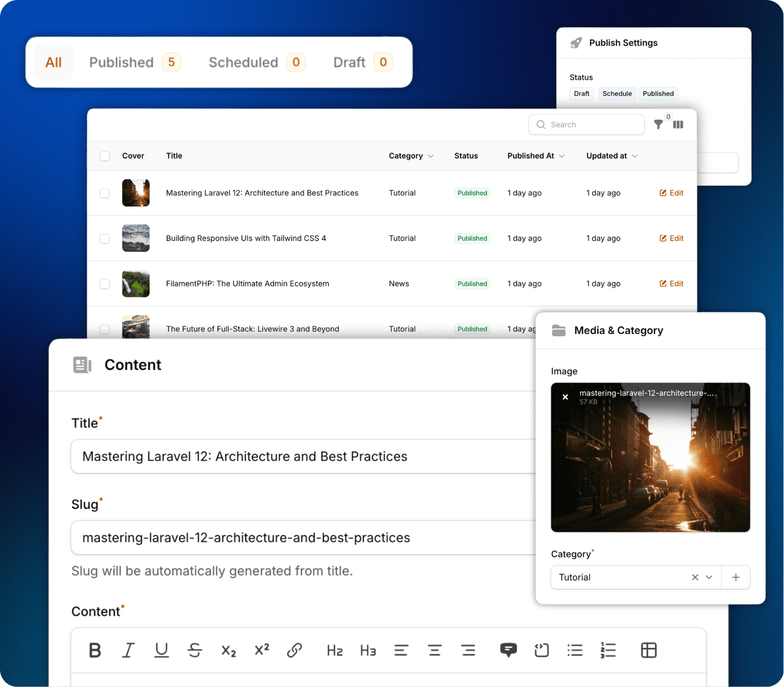The image size is (784, 687).
Task: Open cover thumbnail of FilamentPHP post
Action: click(x=136, y=283)
